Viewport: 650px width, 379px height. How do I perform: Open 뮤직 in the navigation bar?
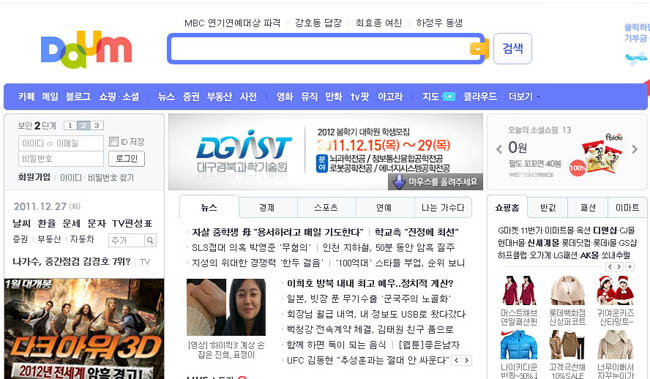(309, 97)
